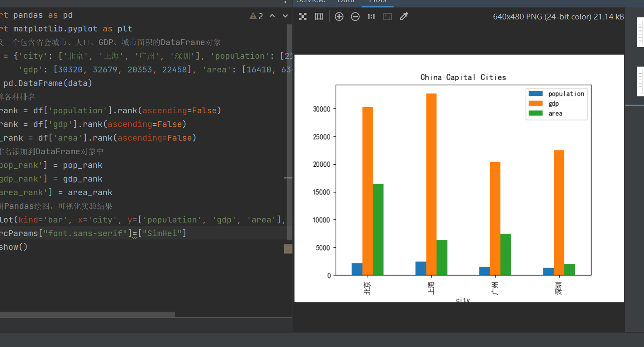
Task: Click the fit zoom to window icon
Action: coord(388,17)
